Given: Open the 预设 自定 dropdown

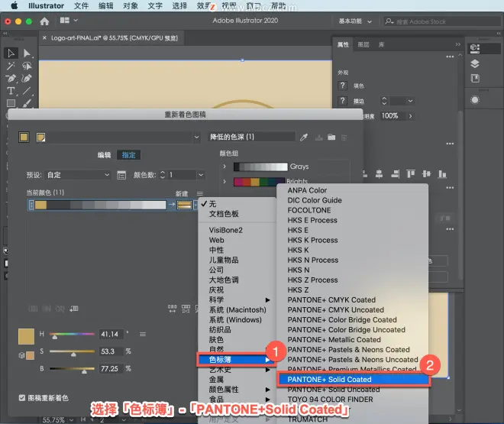Looking at the screenshot, I should coord(78,175).
